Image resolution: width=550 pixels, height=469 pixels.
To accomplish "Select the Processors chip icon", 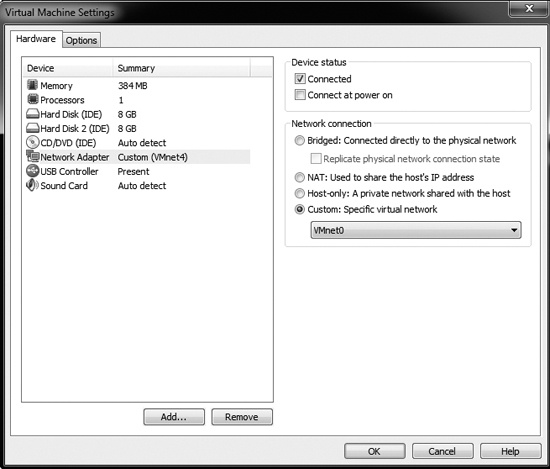I will (x=33, y=99).
